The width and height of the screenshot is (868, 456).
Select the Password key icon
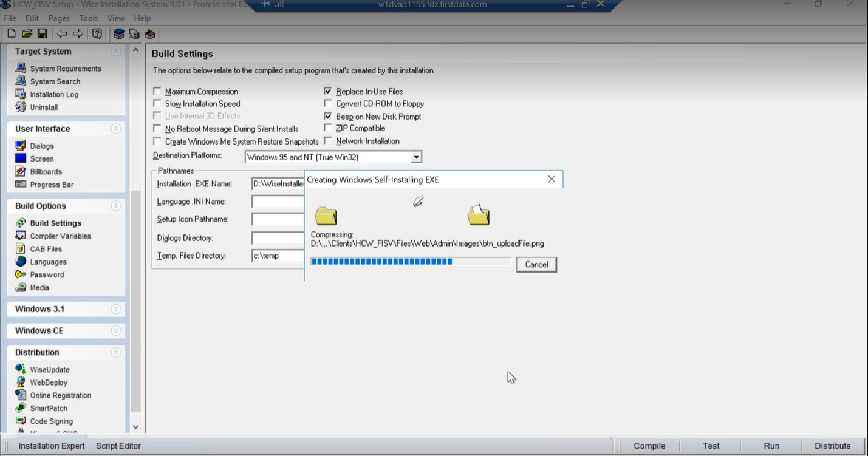point(21,274)
